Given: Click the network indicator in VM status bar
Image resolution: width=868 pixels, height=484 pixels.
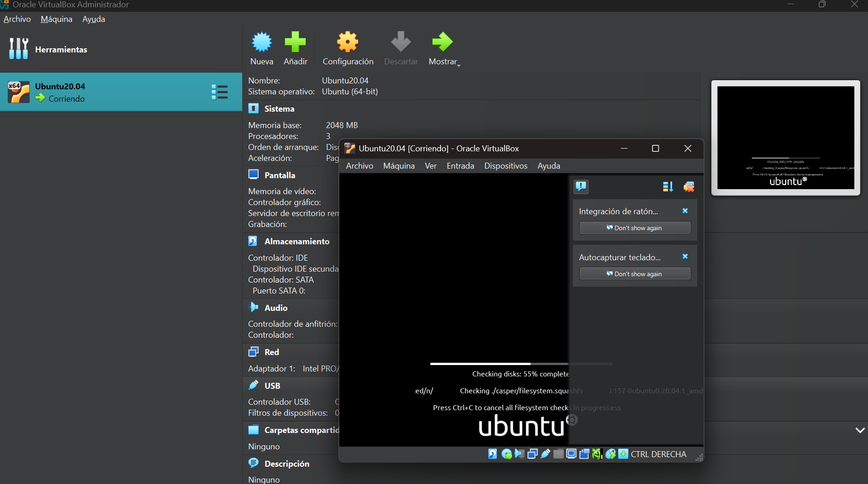Looking at the screenshot, I should point(532,454).
